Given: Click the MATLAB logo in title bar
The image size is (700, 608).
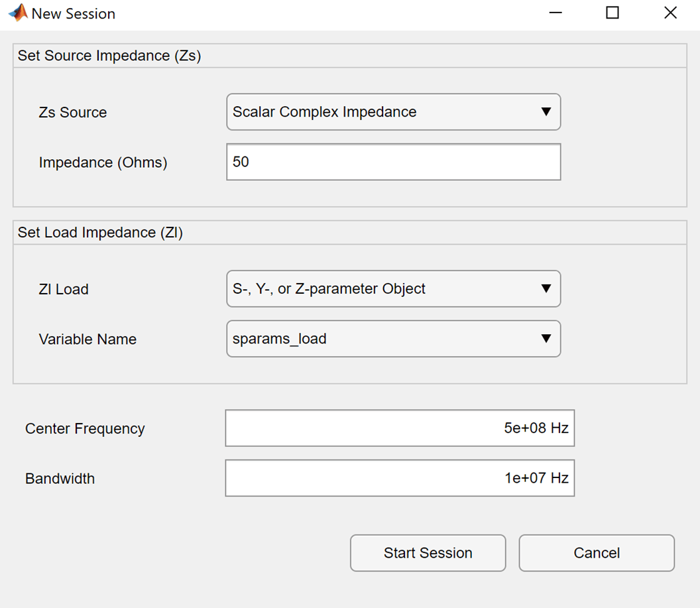Looking at the screenshot, I should (18, 13).
